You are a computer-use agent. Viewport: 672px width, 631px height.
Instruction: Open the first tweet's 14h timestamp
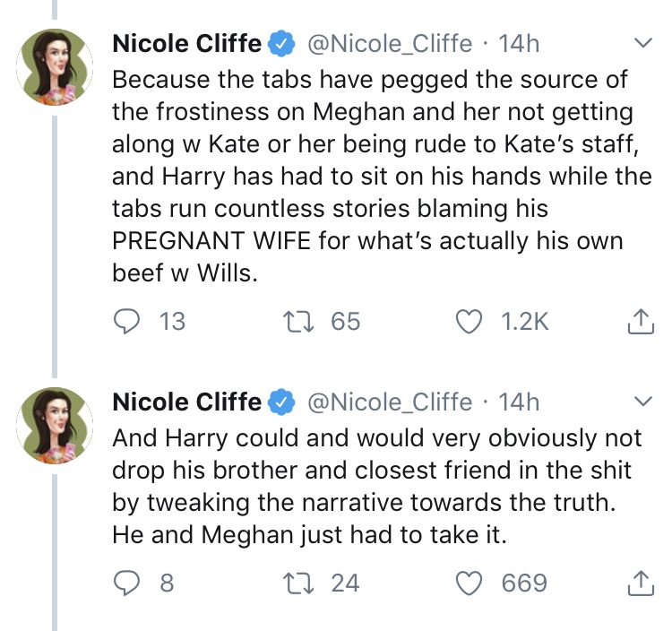pos(520,43)
